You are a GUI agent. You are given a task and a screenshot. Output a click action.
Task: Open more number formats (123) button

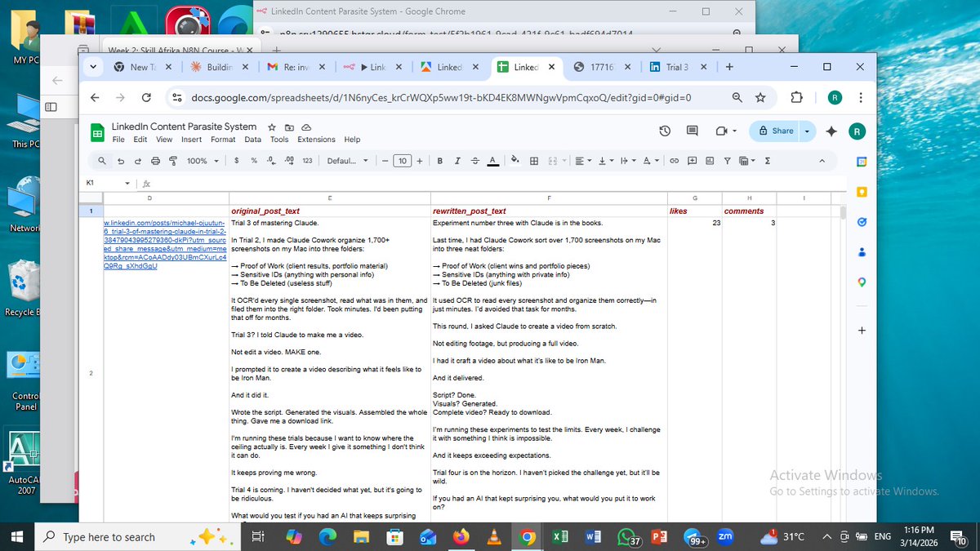click(x=307, y=161)
